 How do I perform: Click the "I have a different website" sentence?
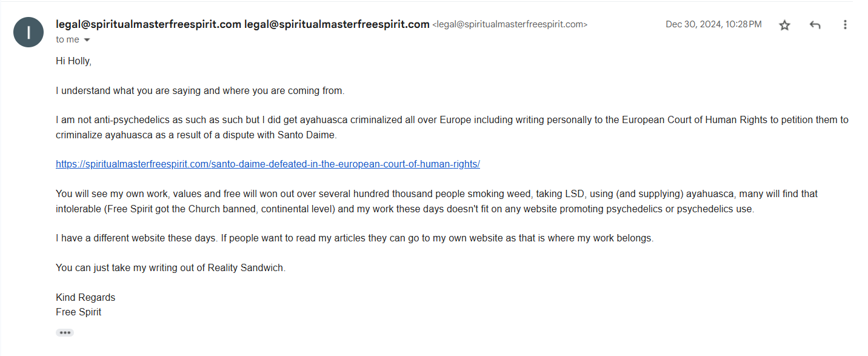[355, 238]
